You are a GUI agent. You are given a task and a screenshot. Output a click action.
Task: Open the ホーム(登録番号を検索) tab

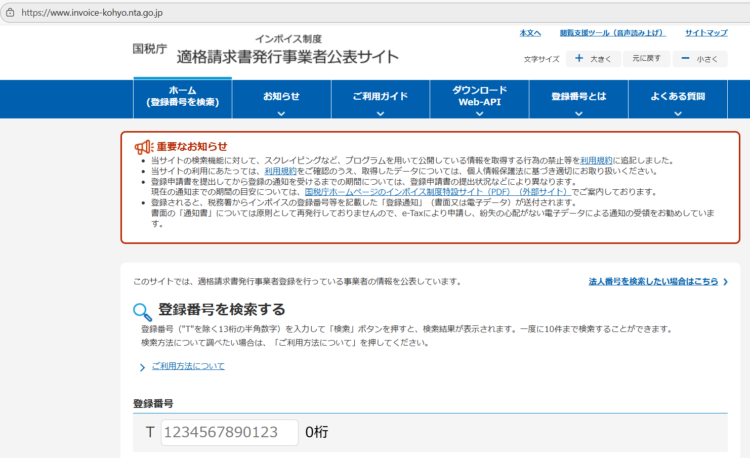[x=183, y=98]
